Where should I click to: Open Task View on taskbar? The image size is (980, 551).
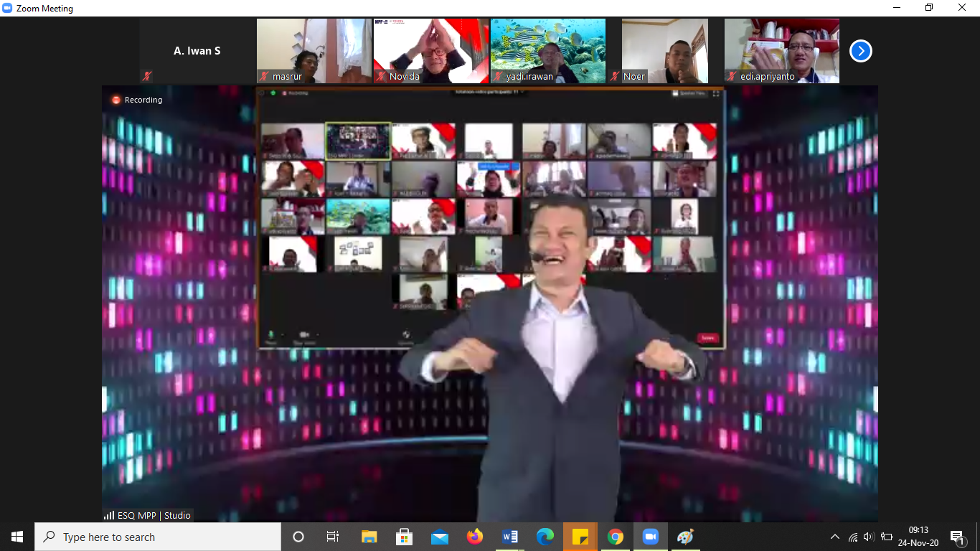click(333, 537)
